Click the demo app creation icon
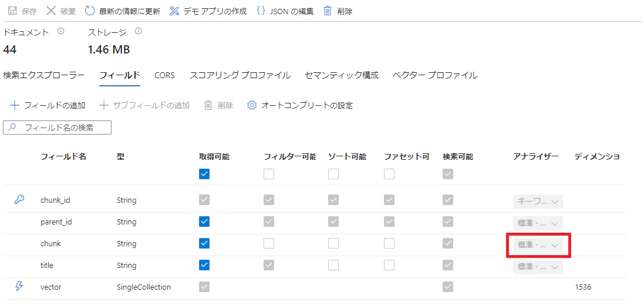Image resolution: width=644 pixels, height=305 pixels. click(x=174, y=11)
